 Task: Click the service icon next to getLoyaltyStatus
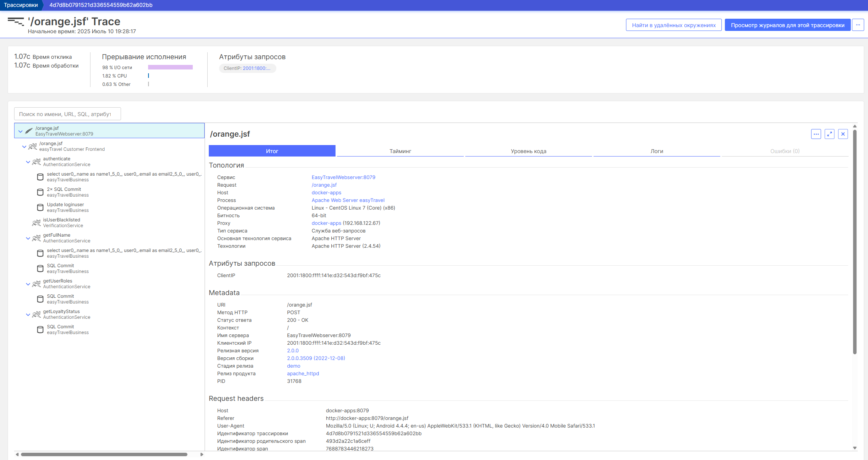[37, 314]
